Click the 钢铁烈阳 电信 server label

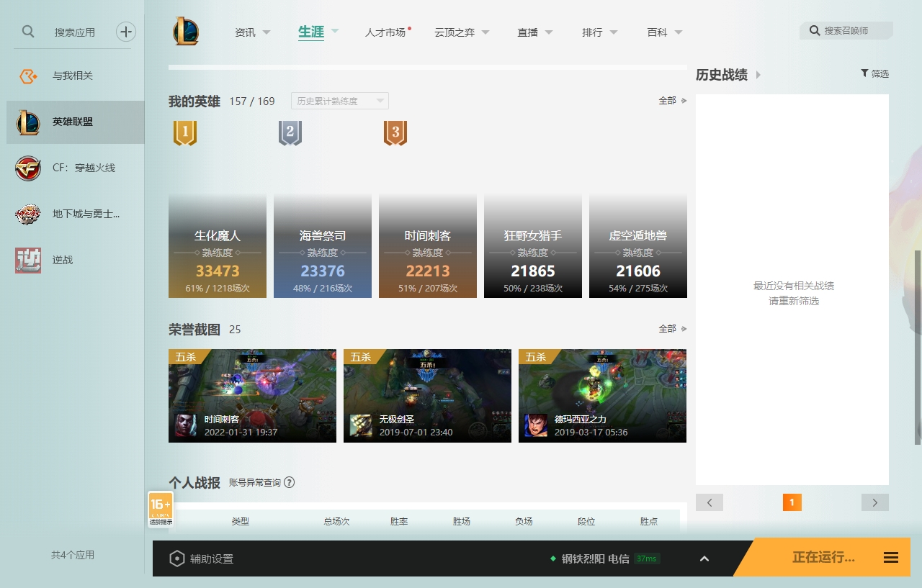[595, 558]
